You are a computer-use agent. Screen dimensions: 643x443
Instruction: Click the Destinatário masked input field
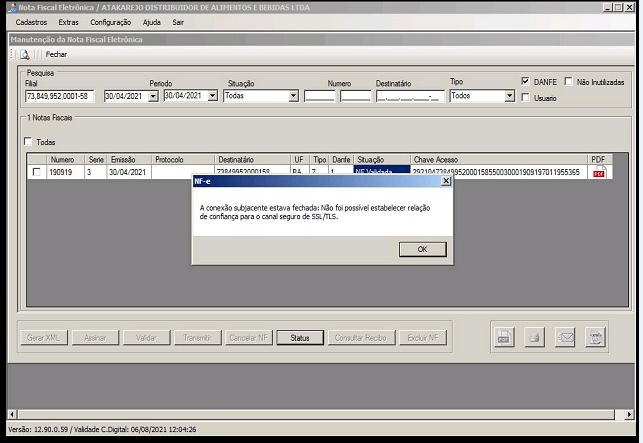(410, 96)
